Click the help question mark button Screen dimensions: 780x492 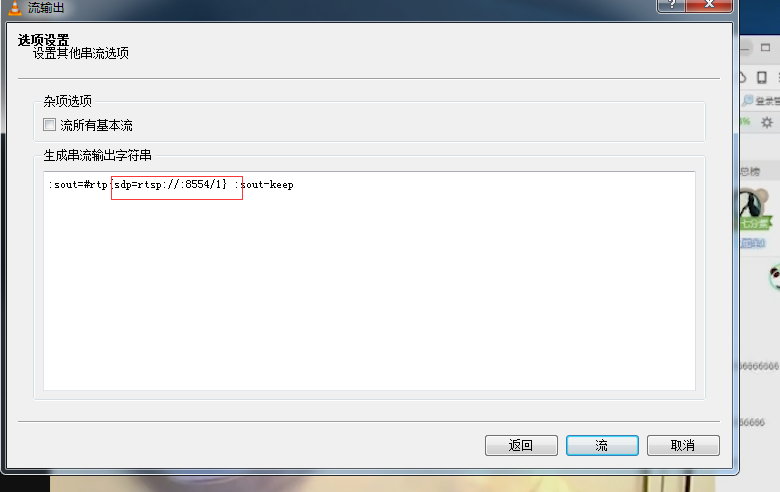click(x=671, y=5)
